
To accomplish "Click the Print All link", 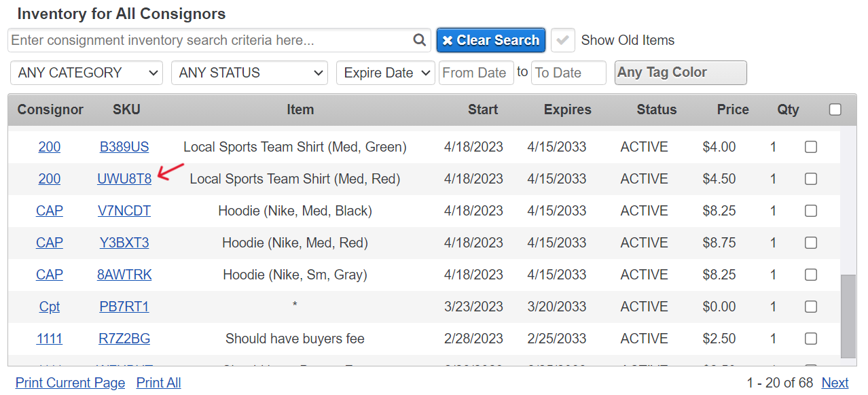I will 158,383.
